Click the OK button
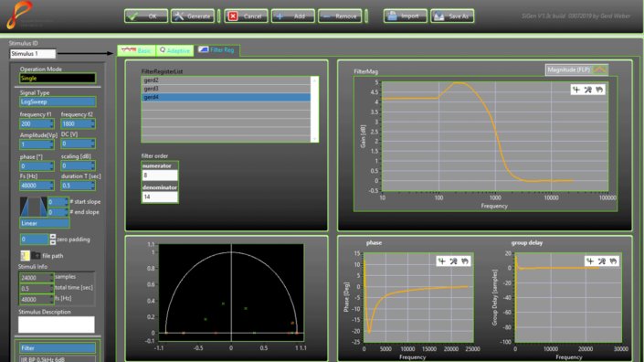This screenshot has height=362, width=644. click(146, 16)
